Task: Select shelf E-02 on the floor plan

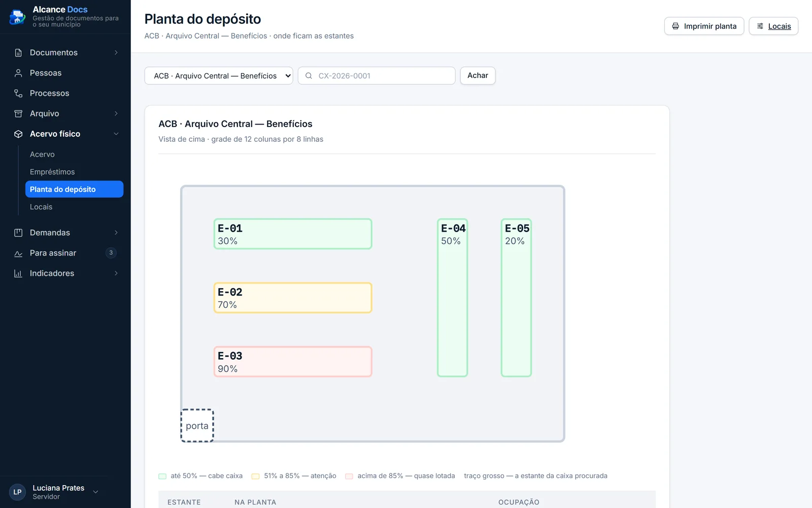Action: coord(293,298)
